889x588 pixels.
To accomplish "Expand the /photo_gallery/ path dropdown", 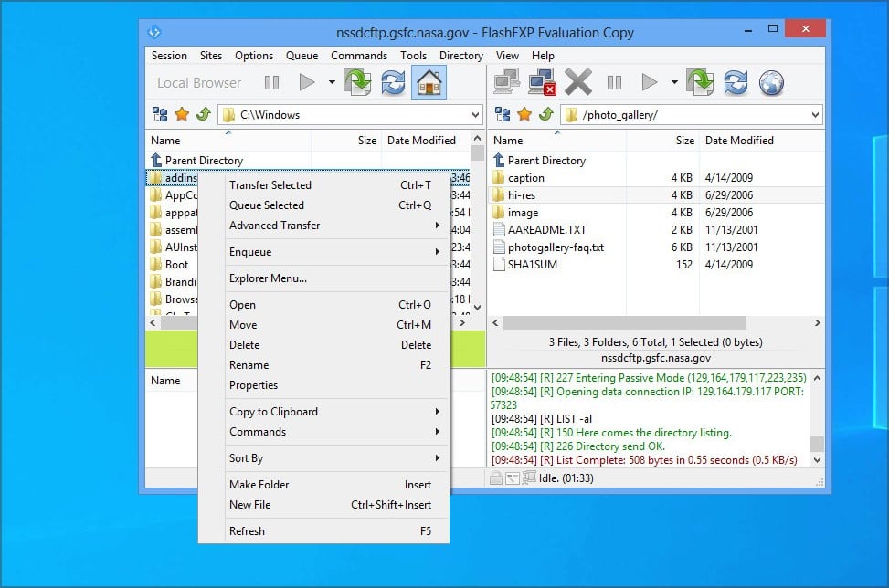I will (x=815, y=115).
